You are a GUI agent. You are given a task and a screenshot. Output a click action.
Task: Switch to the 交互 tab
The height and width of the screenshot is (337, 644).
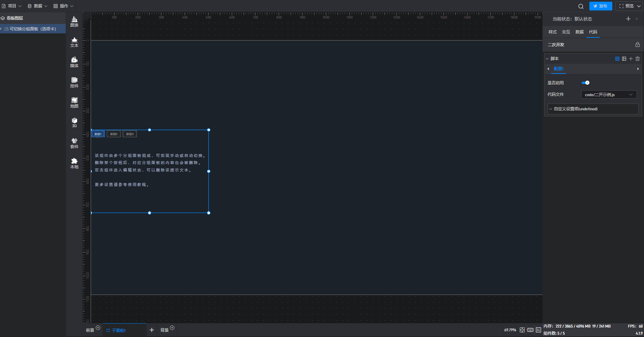pyautogui.click(x=566, y=32)
